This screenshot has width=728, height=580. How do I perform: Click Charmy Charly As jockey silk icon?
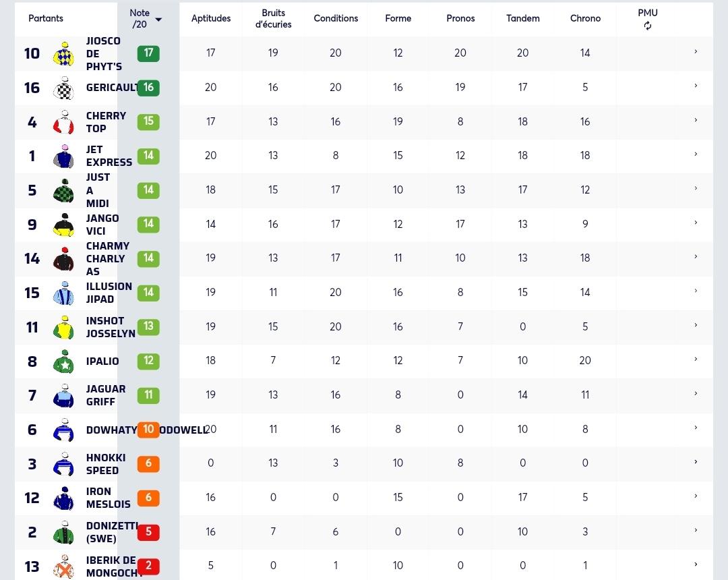[x=63, y=259]
